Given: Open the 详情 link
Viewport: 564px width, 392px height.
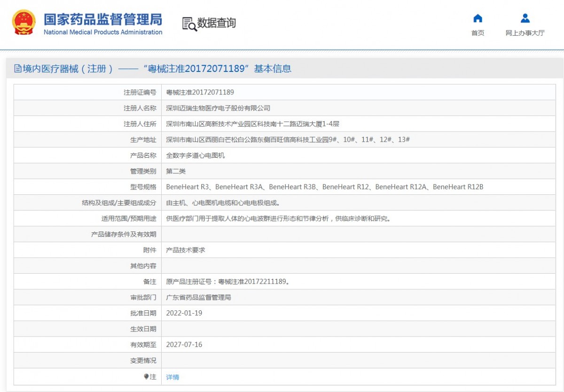Looking at the screenshot, I should tap(172, 377).
